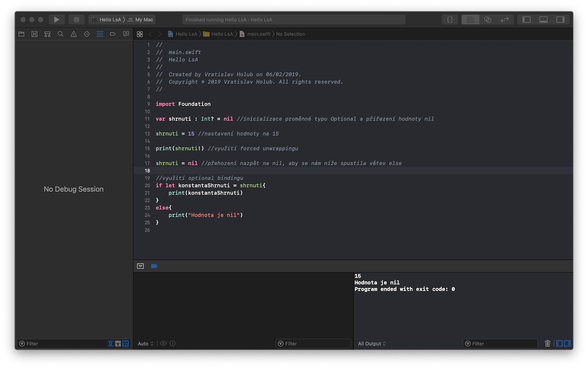Image resolution: width=588 pixels, height=368 pixels.
Task: Click the Stop button in toolbar
Action: [76, 20]
